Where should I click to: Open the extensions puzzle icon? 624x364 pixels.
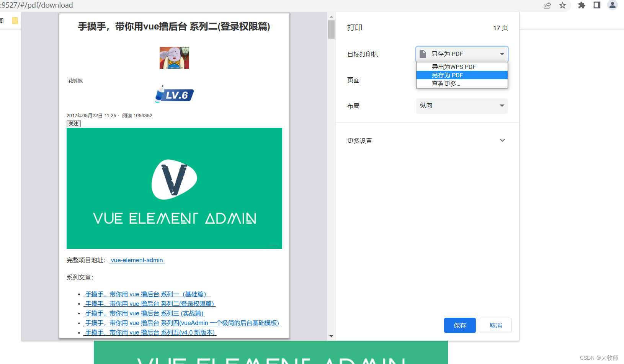(582, 5)
